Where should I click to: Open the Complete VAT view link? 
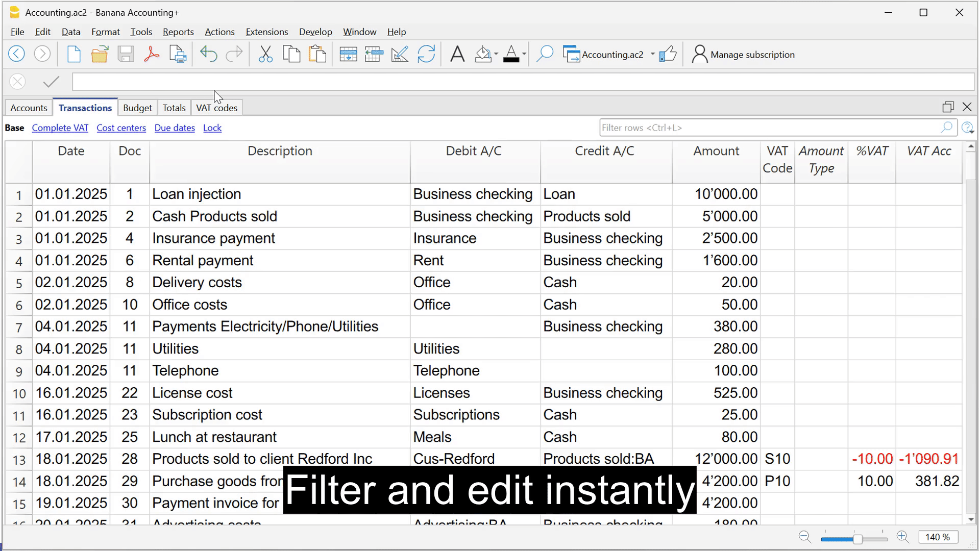[x=60, y=128]
